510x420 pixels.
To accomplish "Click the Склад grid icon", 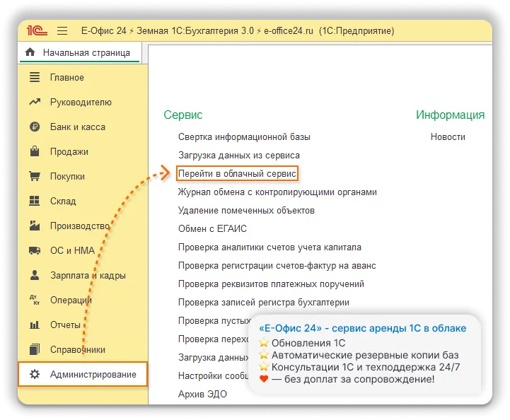I will (34, 202).
